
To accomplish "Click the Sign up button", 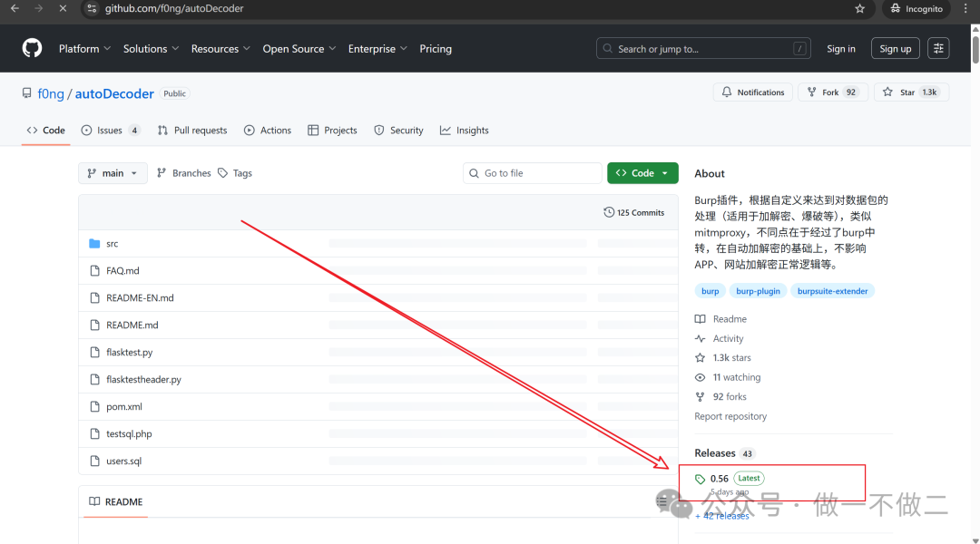I will [895, 49].
